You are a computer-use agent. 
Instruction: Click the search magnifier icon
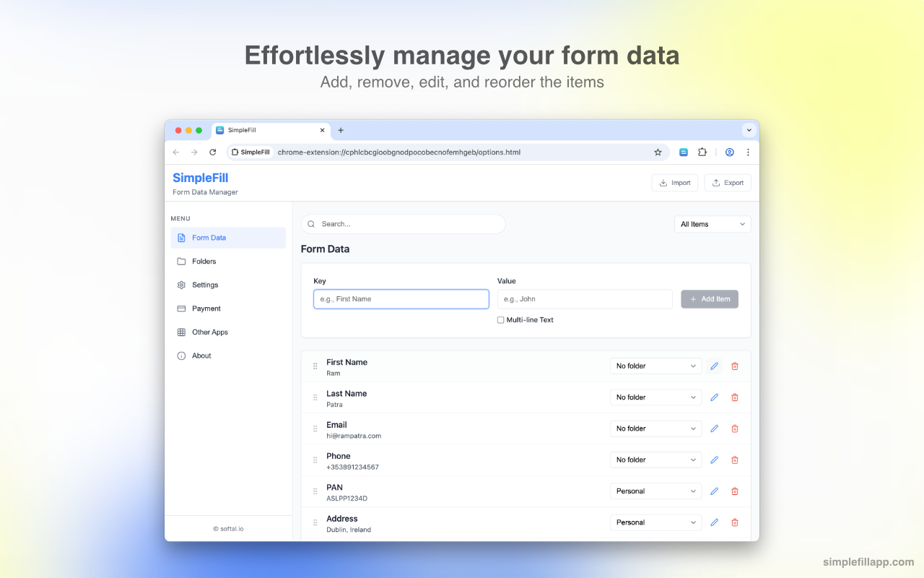pos(311,224)
